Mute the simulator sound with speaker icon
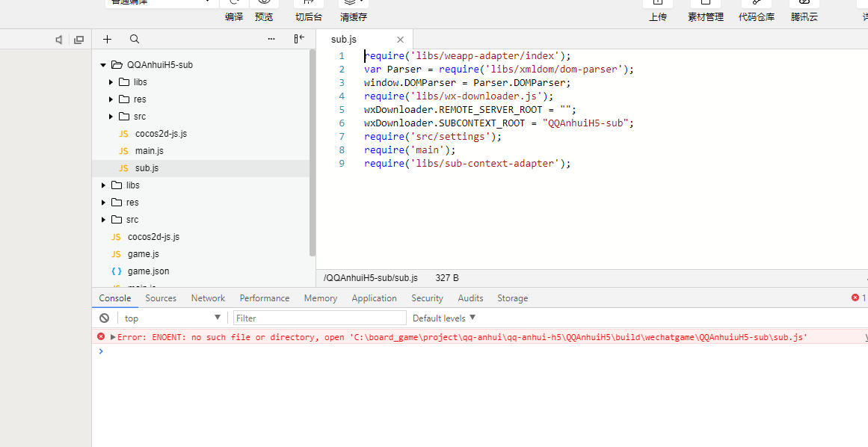Screen dimensions: 868x447 [58, 40]
